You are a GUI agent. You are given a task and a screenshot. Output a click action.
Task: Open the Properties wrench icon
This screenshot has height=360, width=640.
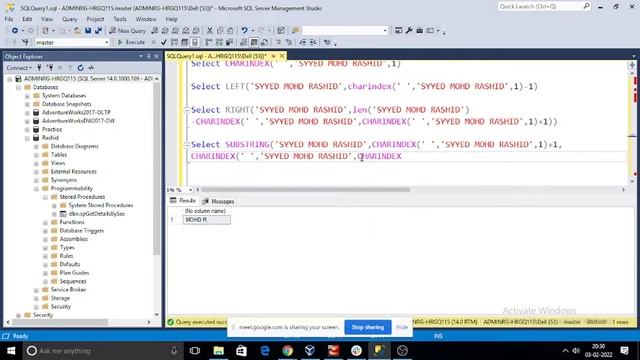(x=409, y=31)
